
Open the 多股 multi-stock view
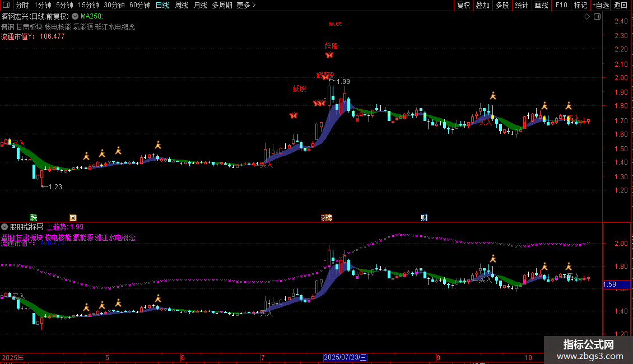click(x=502, y=5)
